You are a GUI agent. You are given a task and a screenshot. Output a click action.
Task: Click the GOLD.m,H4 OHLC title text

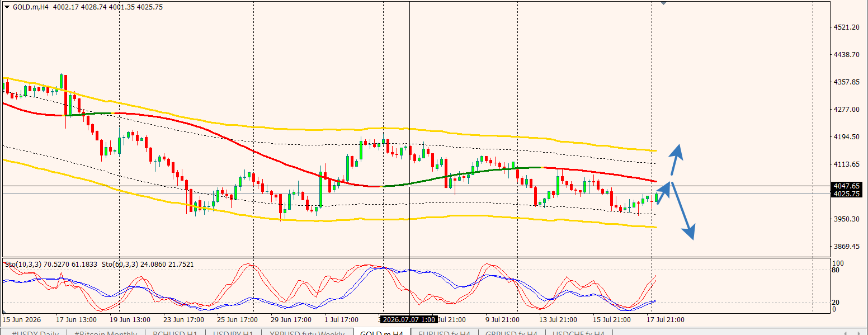tap(88, 7)
